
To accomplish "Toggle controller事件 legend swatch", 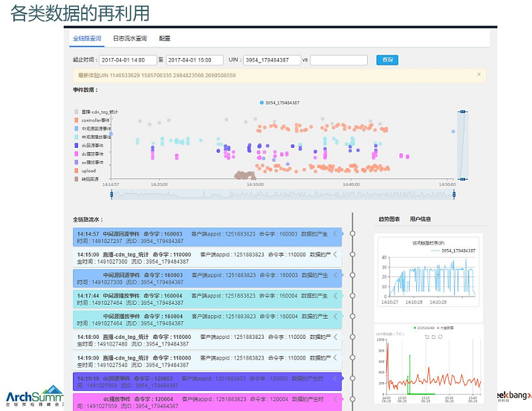I will (x=77, y=120).
